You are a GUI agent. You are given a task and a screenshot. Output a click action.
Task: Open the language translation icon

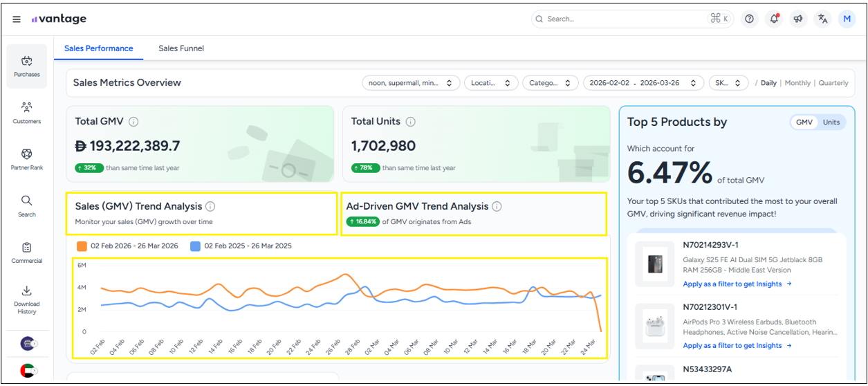point(822,19)
